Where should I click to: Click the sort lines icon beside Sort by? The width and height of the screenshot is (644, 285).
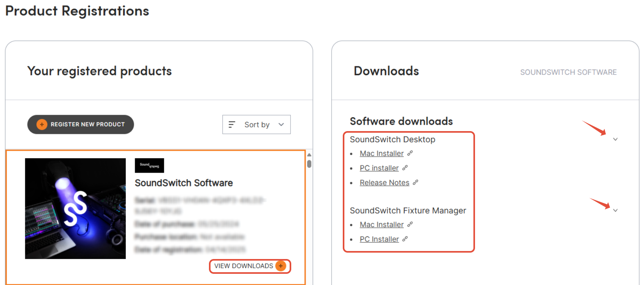(232, 125)
